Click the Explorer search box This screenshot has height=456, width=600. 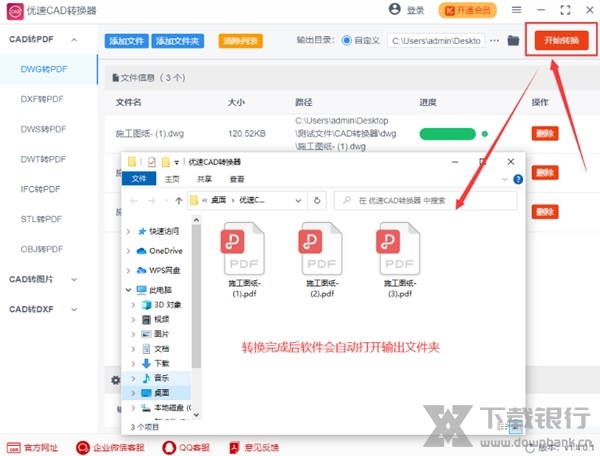point(426,200)
